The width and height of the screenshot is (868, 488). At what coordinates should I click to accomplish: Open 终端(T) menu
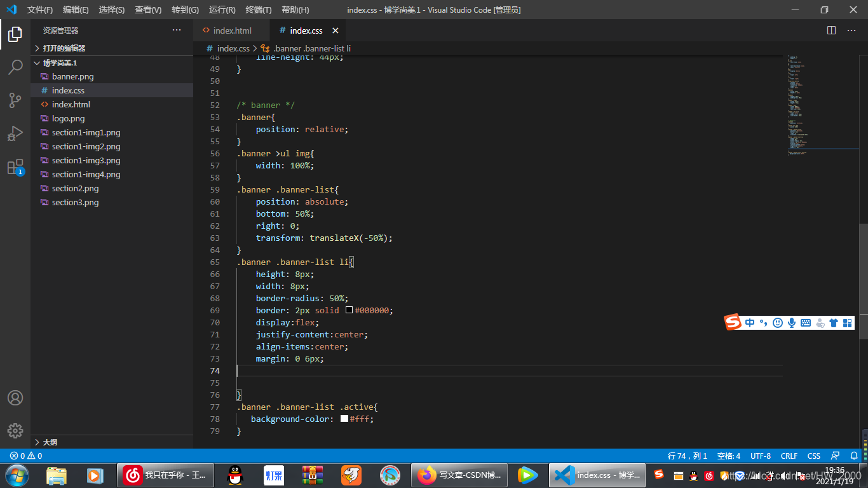(x=259, y=10)
